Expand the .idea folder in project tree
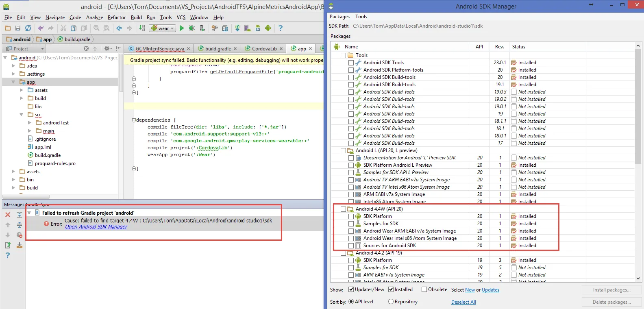Image resolution: width=644 pixels, height=309 pixels. tap(13, 65)
